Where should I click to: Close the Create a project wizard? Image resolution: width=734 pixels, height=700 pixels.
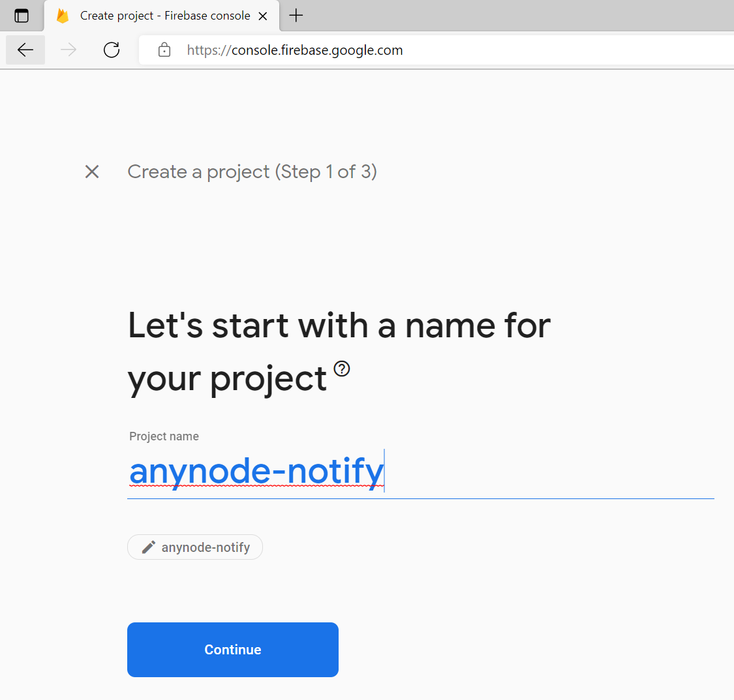click(92, 172)
